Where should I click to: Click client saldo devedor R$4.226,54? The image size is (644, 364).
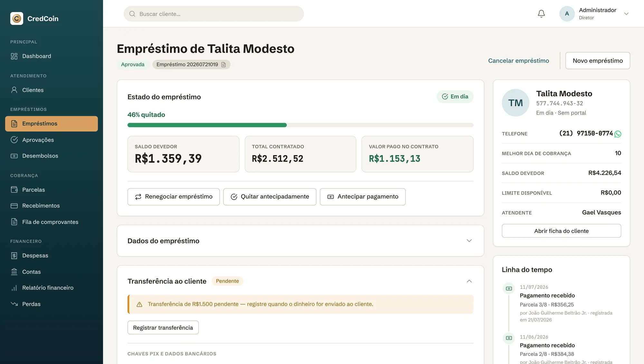pos(605,173)
